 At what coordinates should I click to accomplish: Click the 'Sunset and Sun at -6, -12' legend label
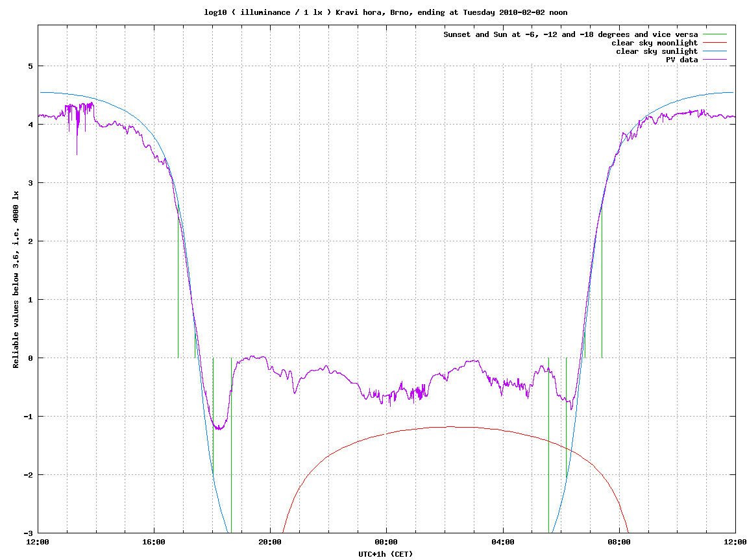click(x=570, y=34)
